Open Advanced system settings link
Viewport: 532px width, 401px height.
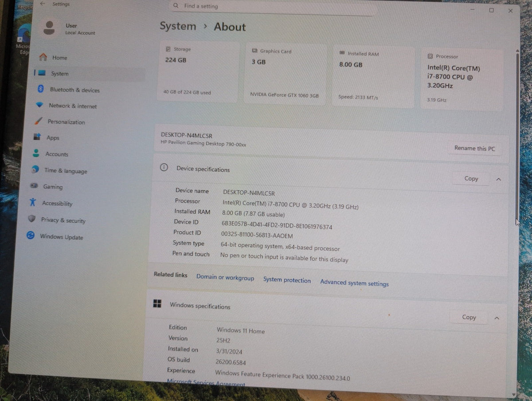[354, 283]
